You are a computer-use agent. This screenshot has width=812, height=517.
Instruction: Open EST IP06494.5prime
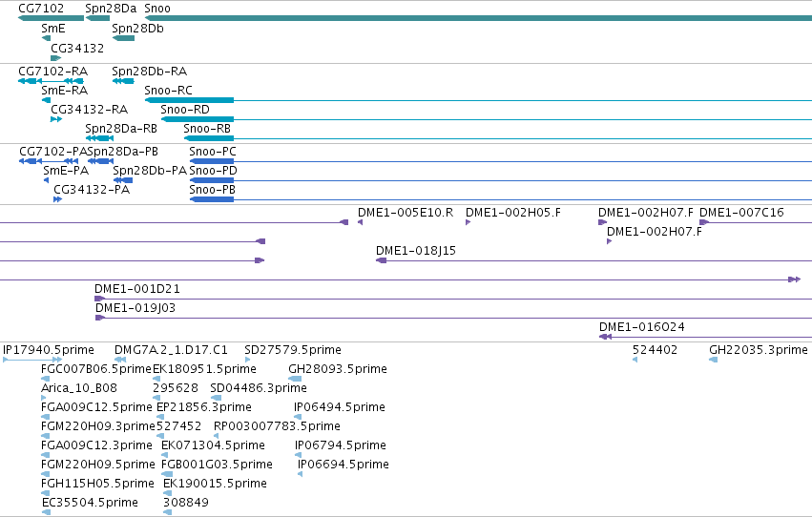pos(298,417)
